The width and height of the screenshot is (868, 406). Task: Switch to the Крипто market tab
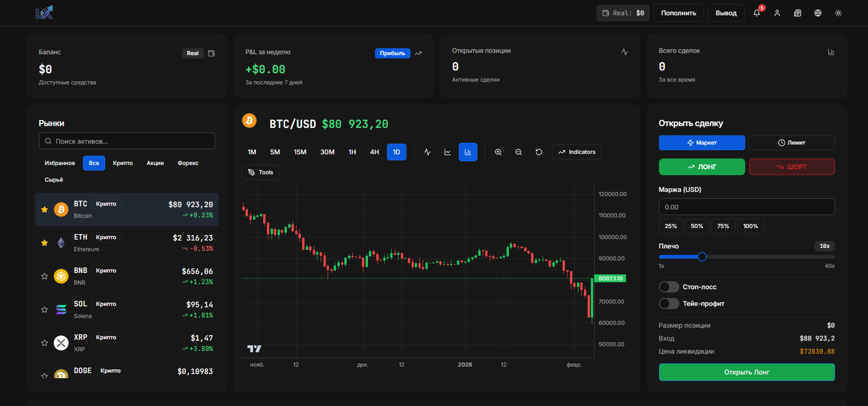[123, 163]
